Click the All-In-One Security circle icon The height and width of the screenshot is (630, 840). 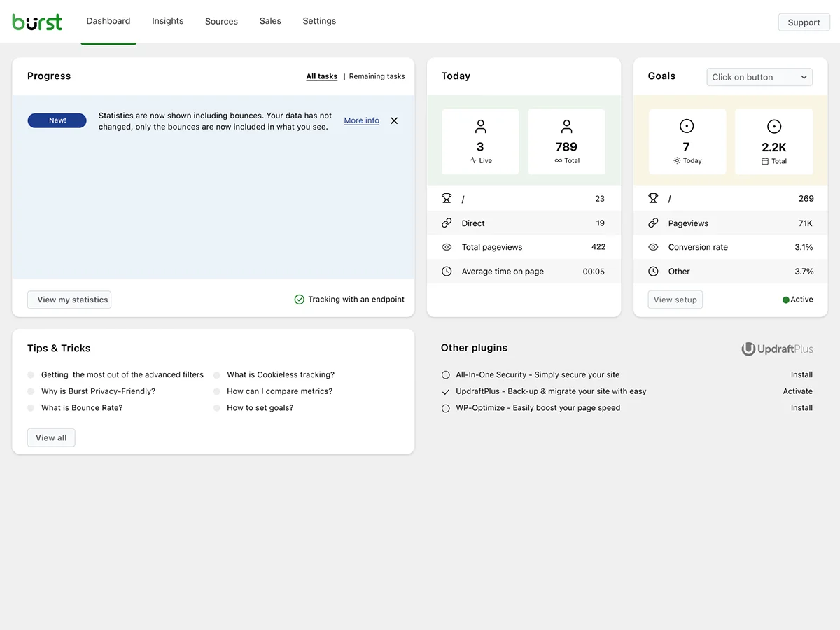pos(446,375)
